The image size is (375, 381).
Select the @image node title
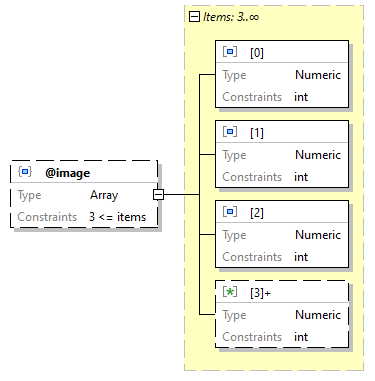click(x=68, y=173)
